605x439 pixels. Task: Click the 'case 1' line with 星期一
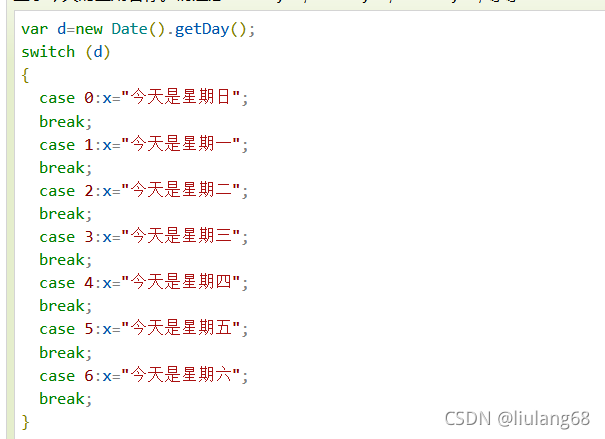coord(144,144)
